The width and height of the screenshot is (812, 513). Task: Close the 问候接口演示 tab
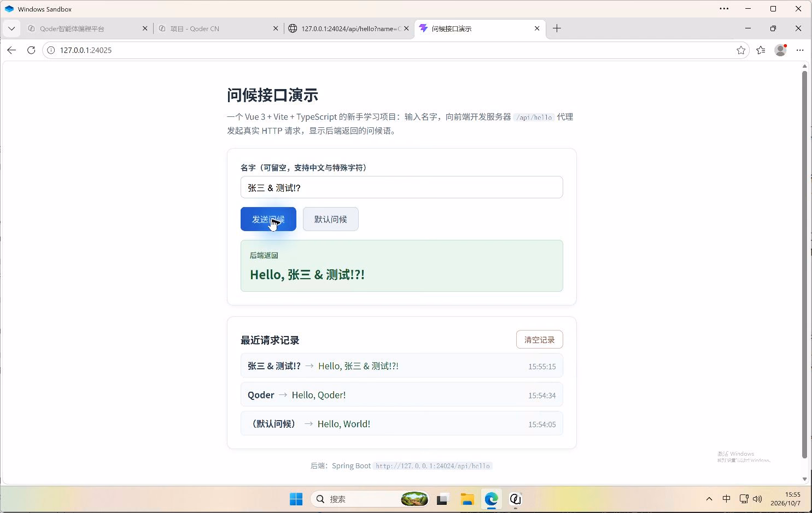[537, 28]
